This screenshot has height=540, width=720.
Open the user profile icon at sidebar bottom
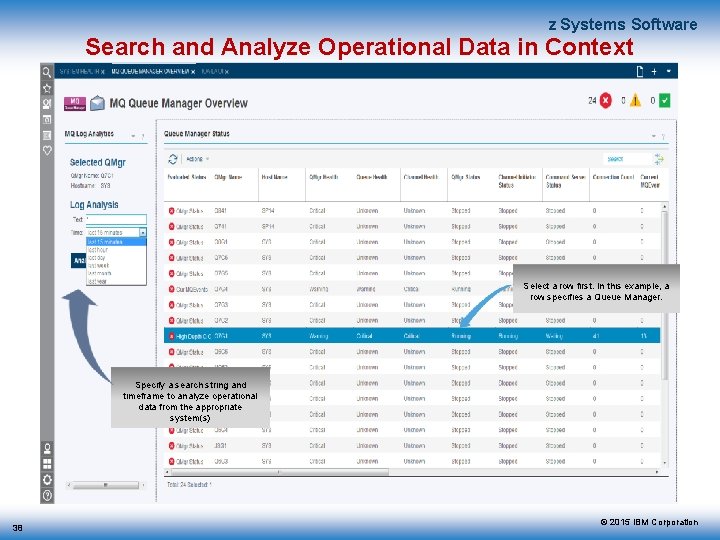click(x=47, y=448)
